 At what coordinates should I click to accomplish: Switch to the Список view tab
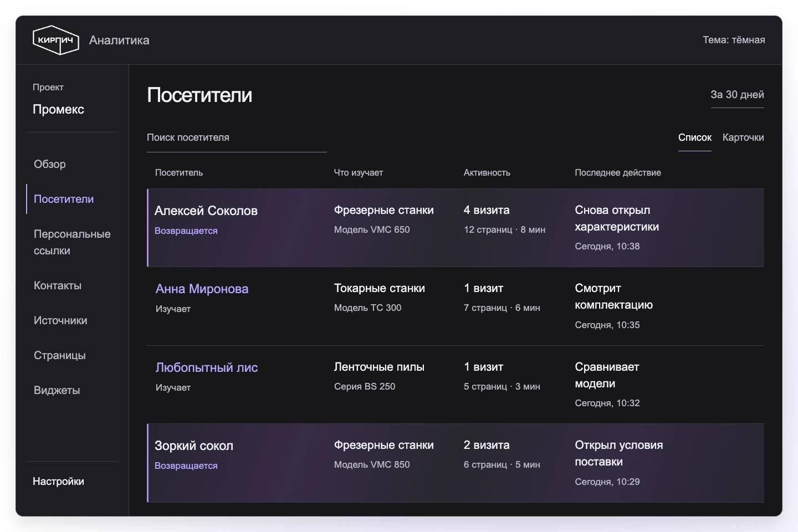coord(695,137)
